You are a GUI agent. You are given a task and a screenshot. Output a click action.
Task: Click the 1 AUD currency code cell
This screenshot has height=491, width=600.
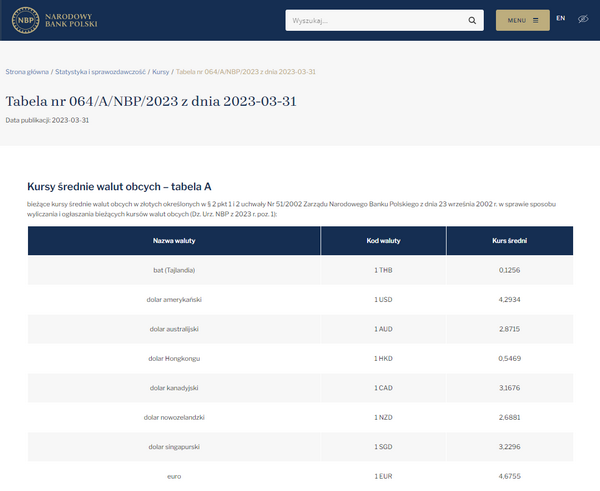pyautogui.click(x=383, y=329)
